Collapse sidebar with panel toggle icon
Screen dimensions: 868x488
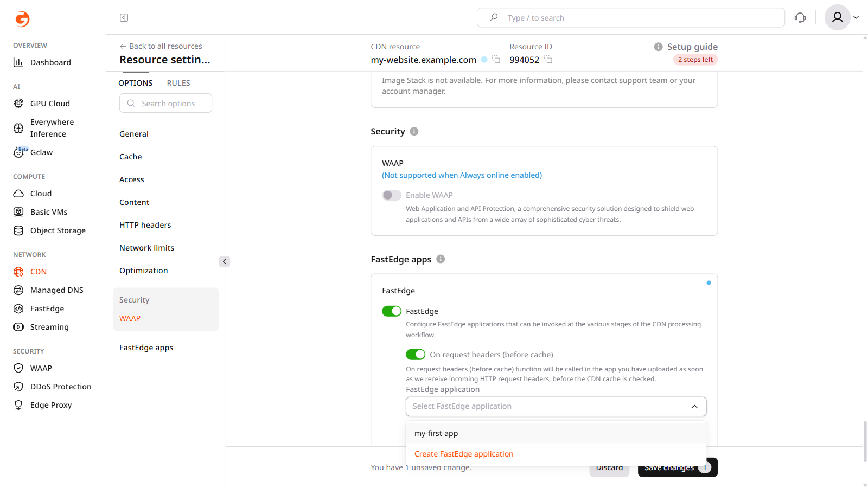point(124,18)
